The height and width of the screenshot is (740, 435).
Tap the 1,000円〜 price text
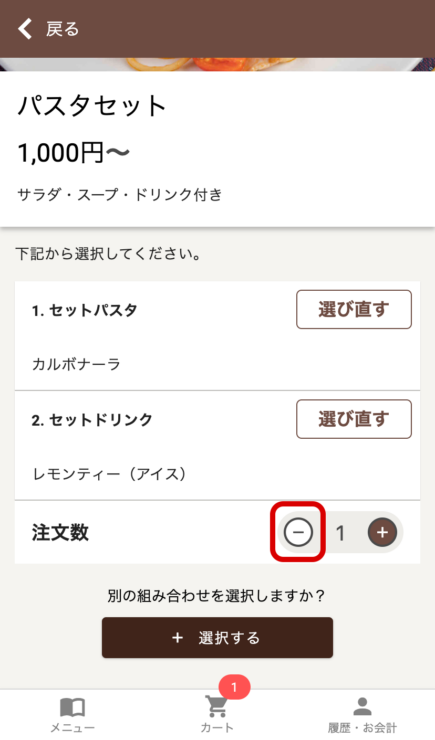[x=73, y=153]
